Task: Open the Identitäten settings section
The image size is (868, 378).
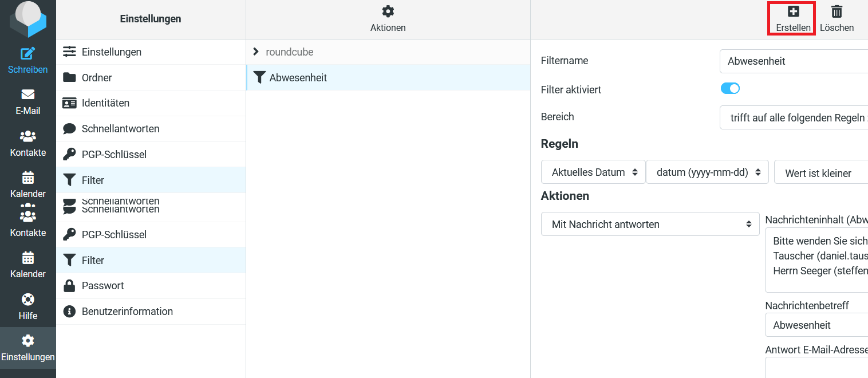Action: pos(151,103)
